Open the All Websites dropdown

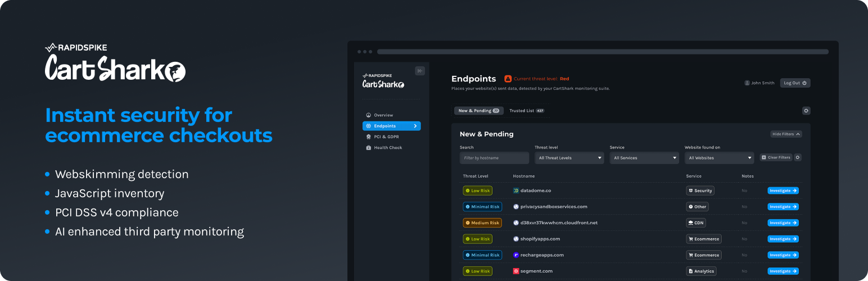719,158
